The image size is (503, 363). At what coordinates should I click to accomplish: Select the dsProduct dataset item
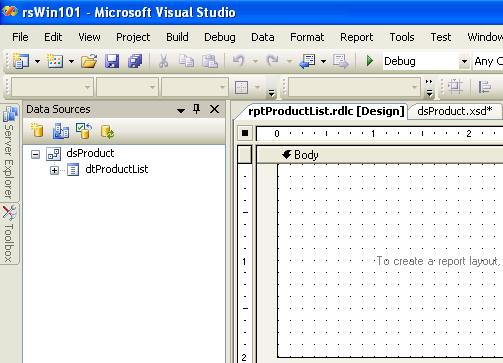pos(90,153)
